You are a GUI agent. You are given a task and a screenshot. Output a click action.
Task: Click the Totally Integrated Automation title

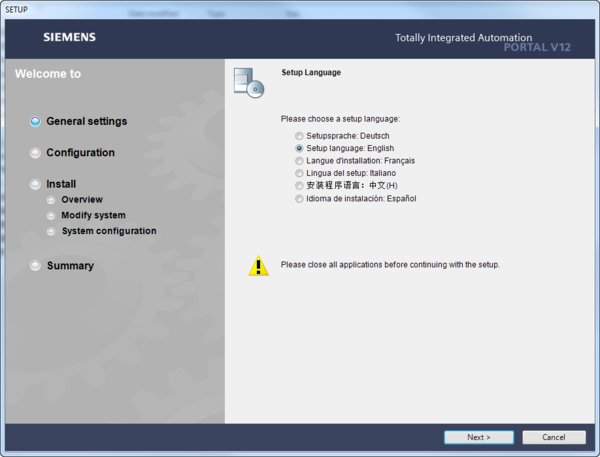(x=463, y=38)
